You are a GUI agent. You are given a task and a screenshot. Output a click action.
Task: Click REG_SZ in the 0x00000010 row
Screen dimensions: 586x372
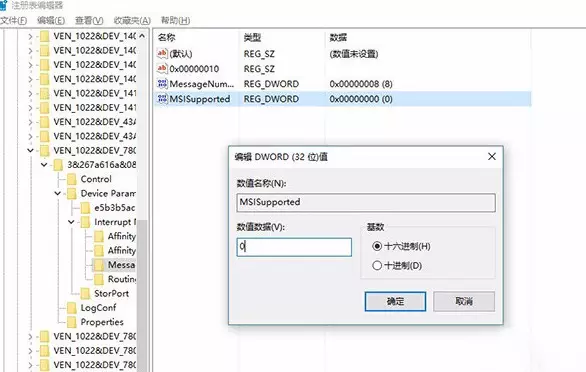pos(259,69)
